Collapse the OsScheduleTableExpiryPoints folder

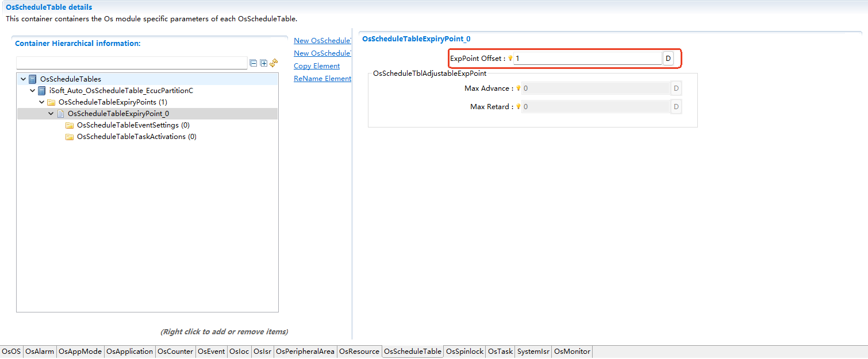click(x=42, y=102)
